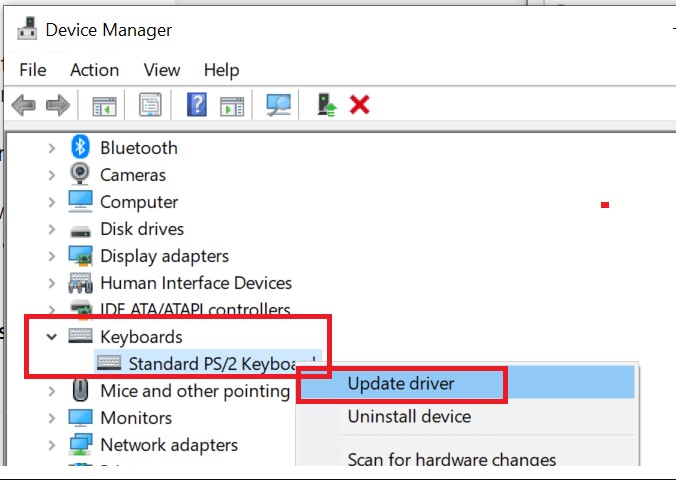Collapse the Keyboards category

click(52, 337)
